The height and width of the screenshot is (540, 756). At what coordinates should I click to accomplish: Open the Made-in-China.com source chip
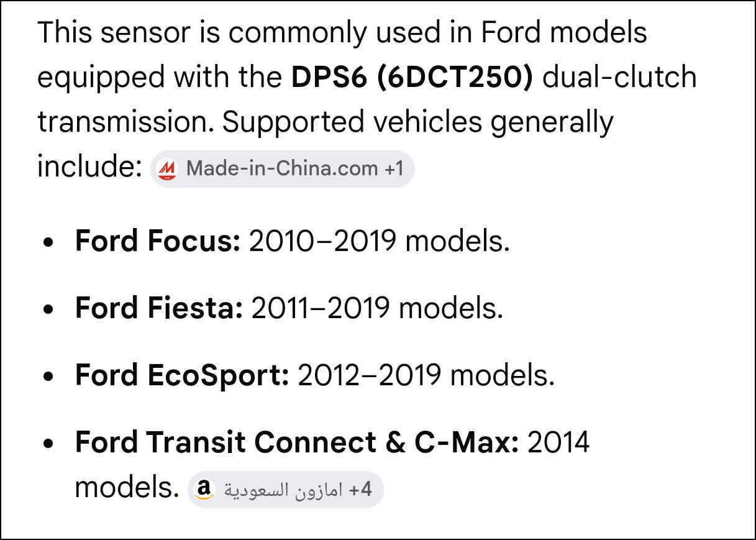pos(281,168)
